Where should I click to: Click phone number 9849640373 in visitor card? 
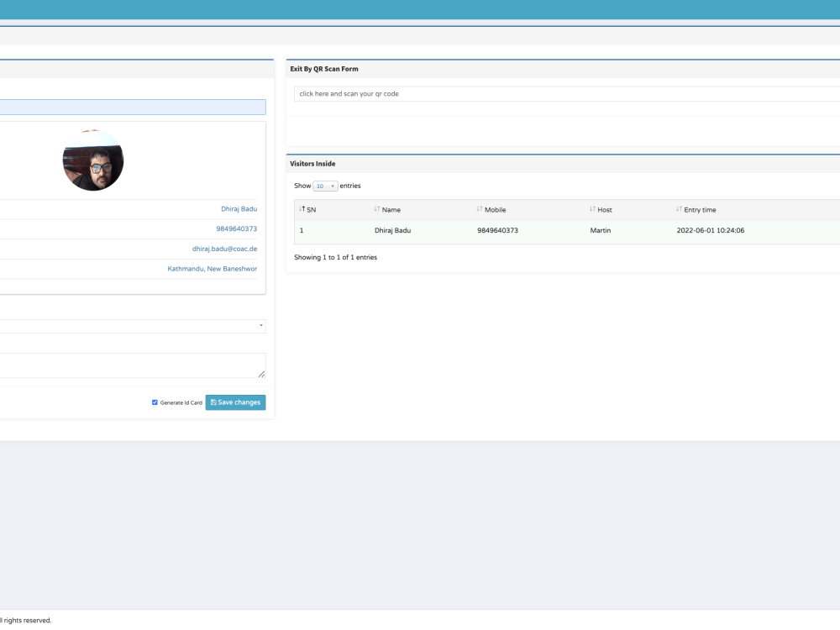point(236,228)
